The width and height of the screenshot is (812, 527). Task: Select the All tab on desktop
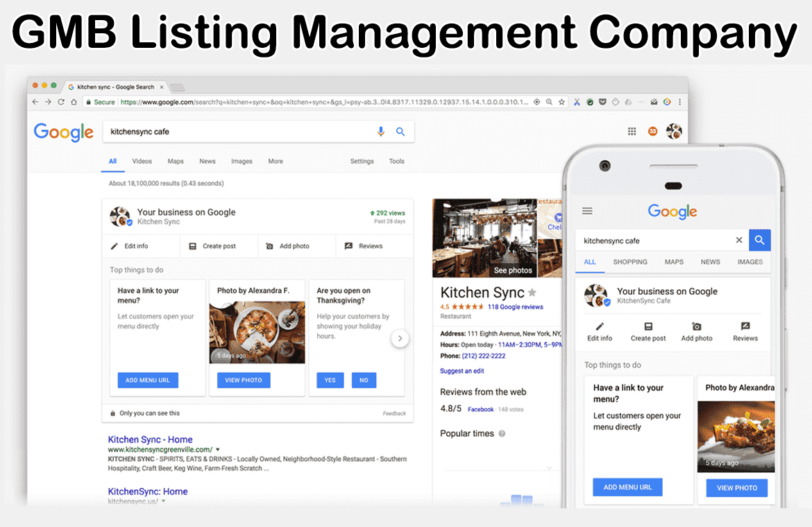click(112, 162)
